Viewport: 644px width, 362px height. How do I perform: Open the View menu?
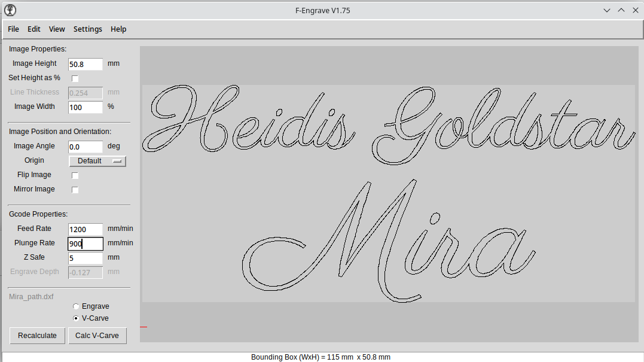(x=57, y=29)
